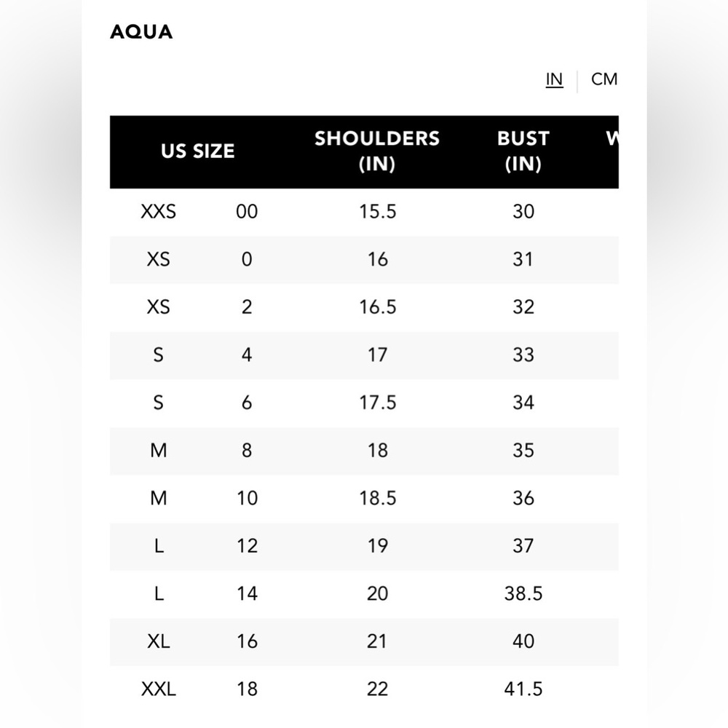Click the partially visible W column header
This screenshot has width=728, height=728.
(612, 138)
